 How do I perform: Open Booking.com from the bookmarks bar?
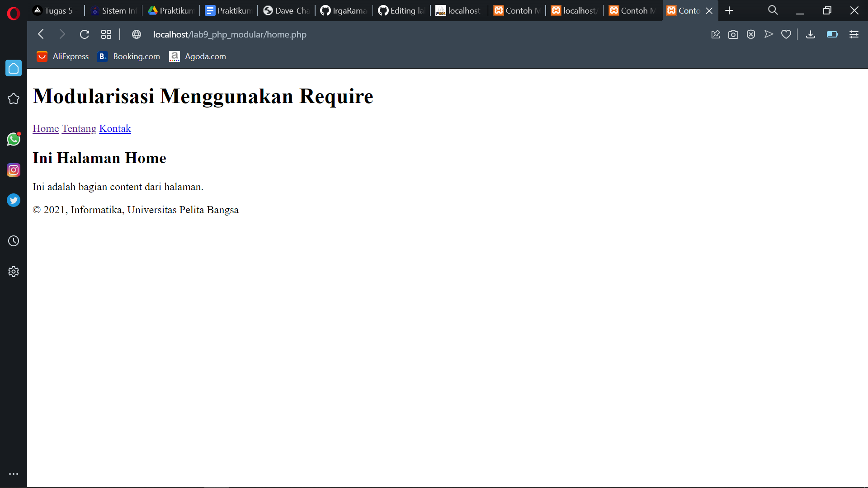[128, 56]
